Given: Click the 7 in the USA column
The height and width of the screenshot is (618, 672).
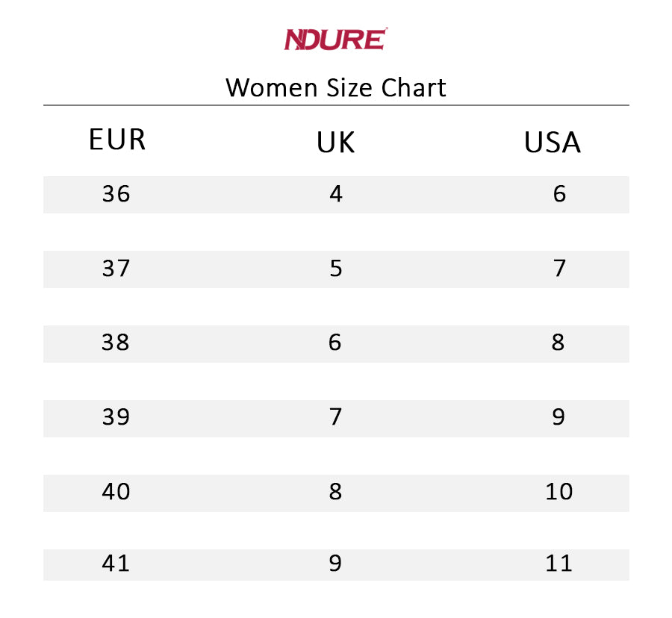Looking at the screenshot, I should pos(559,269).
